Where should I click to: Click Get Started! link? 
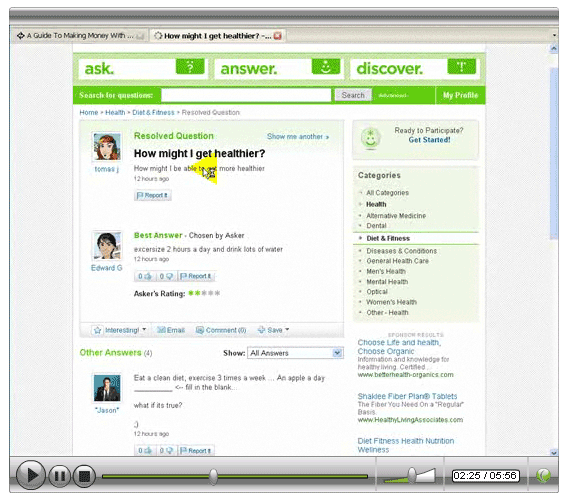tap(429, 140)
